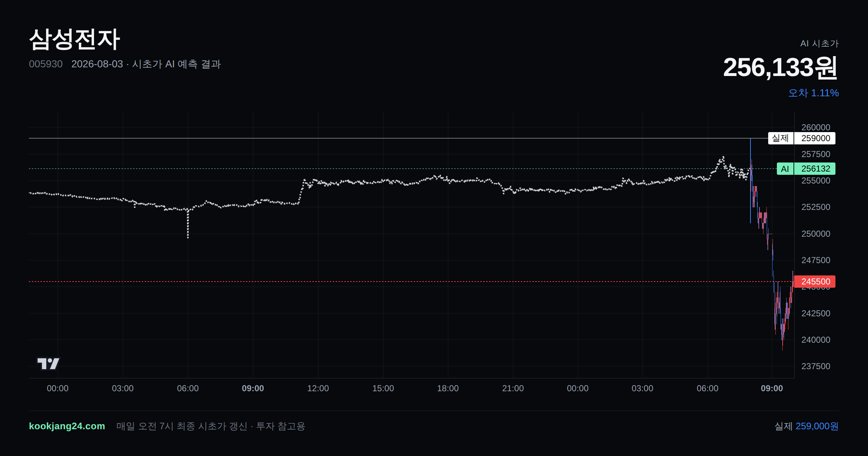Click the 242500 price axis label
This screenshot has width=868, height=456.
point(816,313)
